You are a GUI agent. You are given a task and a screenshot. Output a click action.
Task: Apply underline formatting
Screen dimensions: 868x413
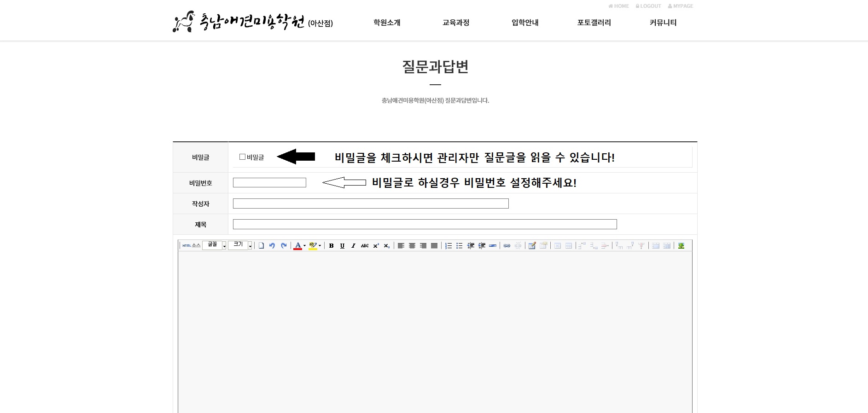click(x=342, y=246)
